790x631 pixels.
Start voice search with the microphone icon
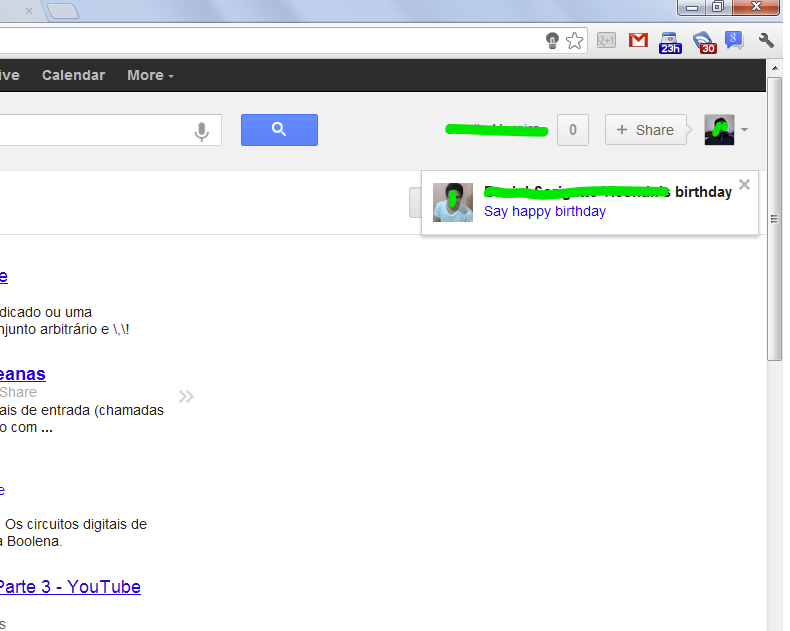(x=202, y=131)
